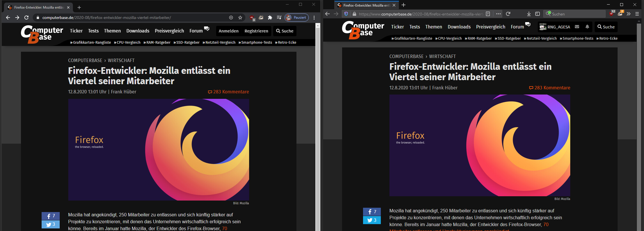
Task: Share on Facebook button in Chrome window
Action: point(51,216)
